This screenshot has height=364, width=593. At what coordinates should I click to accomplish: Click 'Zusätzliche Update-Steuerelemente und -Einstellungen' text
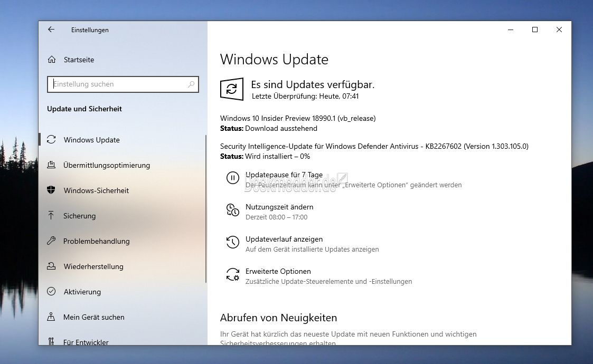(x=328, y=281)
